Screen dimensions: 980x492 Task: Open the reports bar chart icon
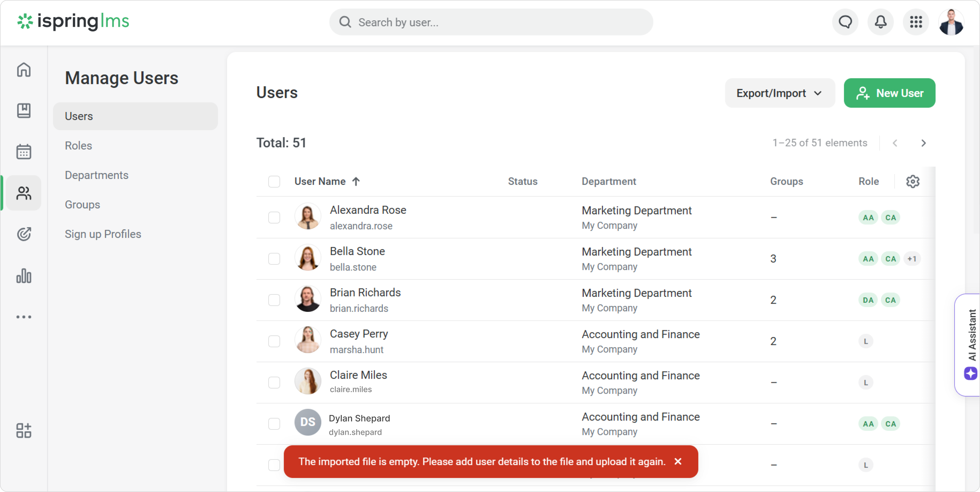[x=24, y=276]
